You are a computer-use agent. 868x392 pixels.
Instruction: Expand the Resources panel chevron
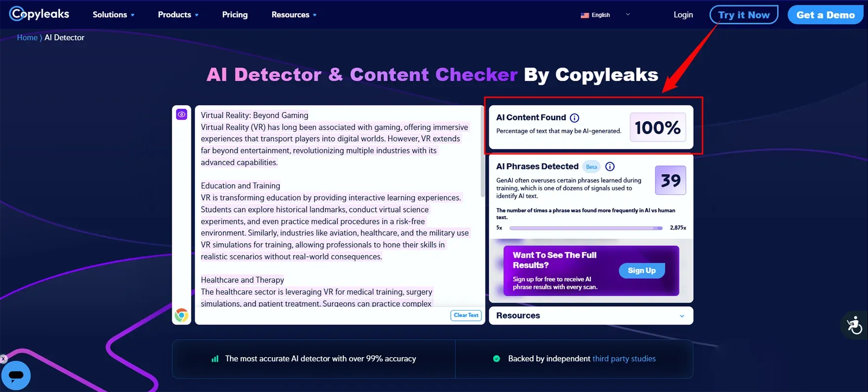pyautogui.click(x=682, y=316)
